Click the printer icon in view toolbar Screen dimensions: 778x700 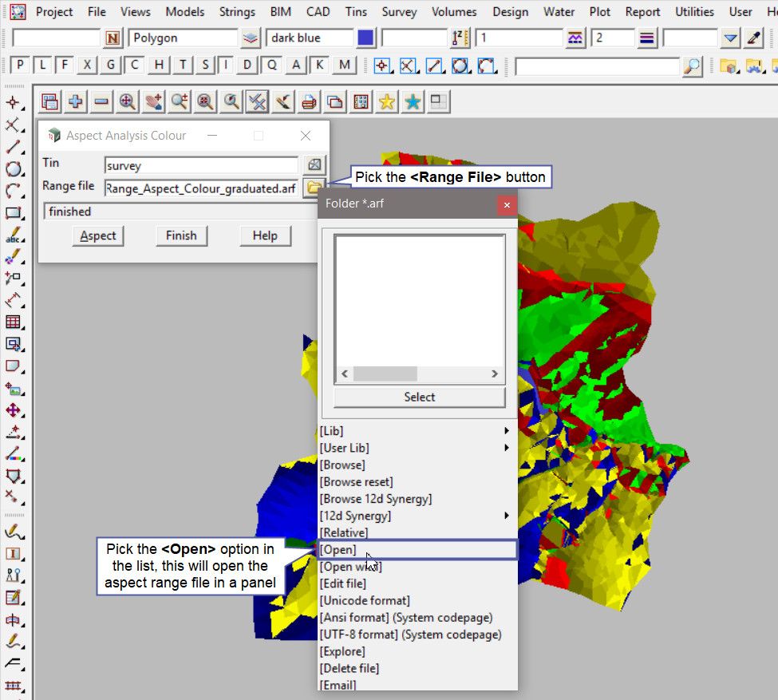point(309,101)
